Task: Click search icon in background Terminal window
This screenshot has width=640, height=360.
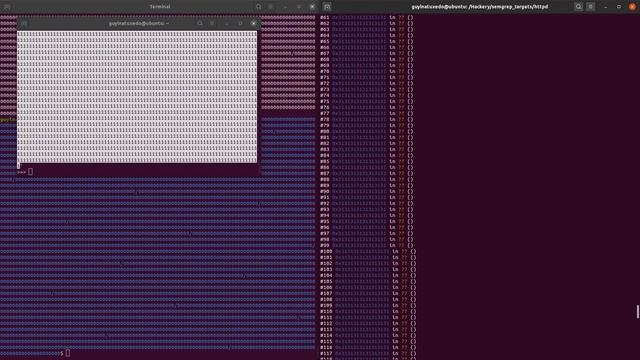Action: point(258,7)
